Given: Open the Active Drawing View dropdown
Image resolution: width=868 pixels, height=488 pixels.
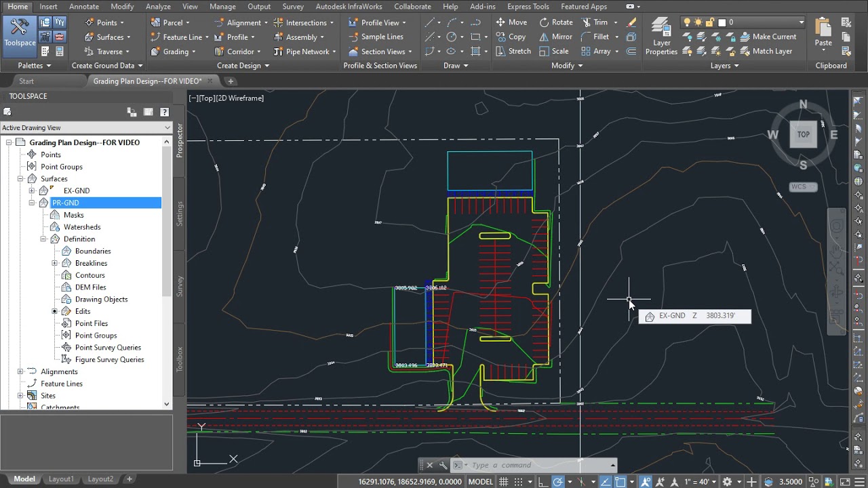Looking at the screenshot, I should pyautogui.click(x=86, y=127).
